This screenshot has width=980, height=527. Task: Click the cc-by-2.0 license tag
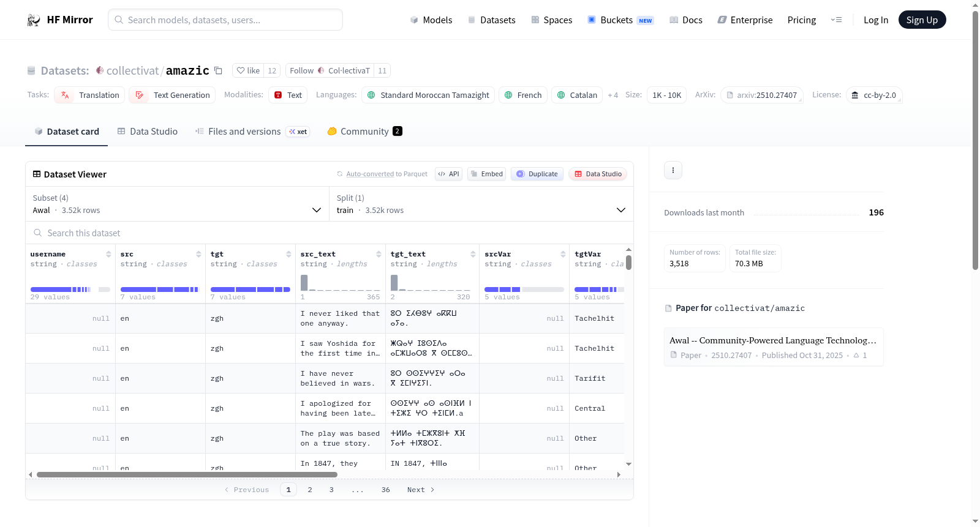[x=874, y=95]
